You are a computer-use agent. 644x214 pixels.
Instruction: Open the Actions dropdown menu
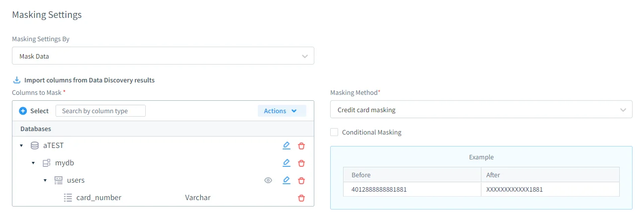pos(282,111)
